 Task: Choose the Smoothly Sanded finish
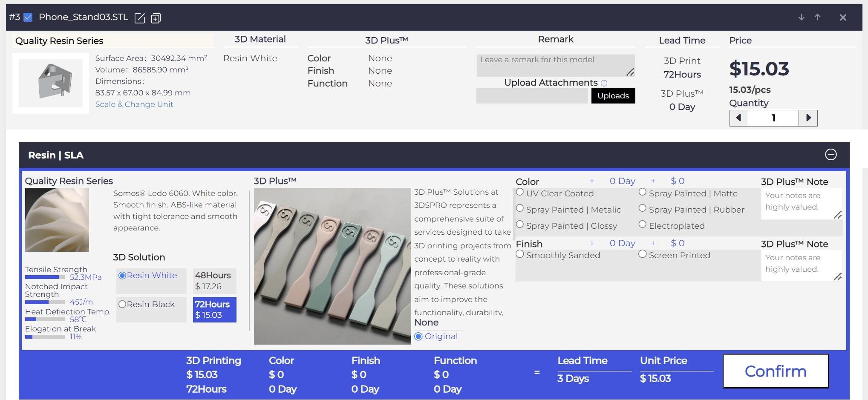pos(520,254)
